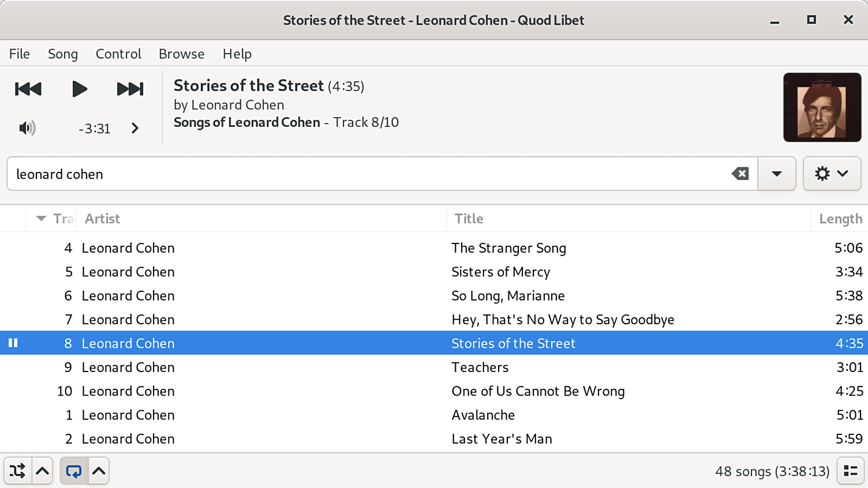Expand repeat mode options arrow
The width and height of the screenshot is (868, 488).
tap(99, 471)
